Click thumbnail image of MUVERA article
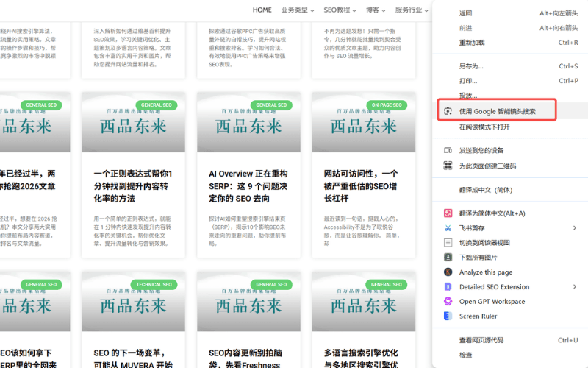Viewport: 588px width, 368px height. (x=133, y=301)
